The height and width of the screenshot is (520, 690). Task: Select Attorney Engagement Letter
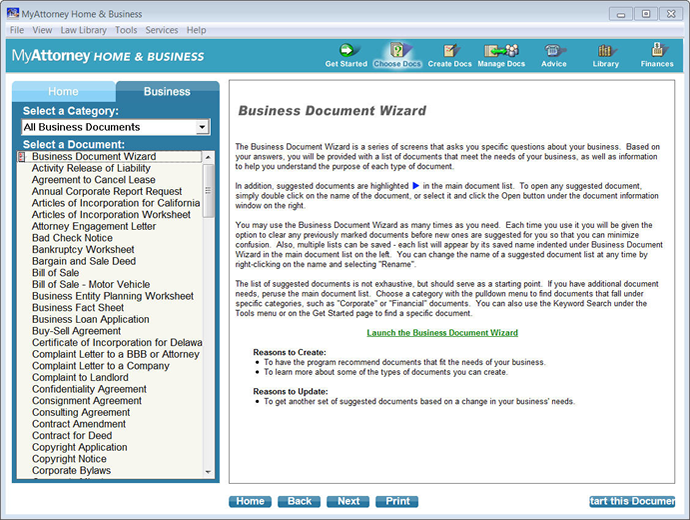(x=94, y=226)
